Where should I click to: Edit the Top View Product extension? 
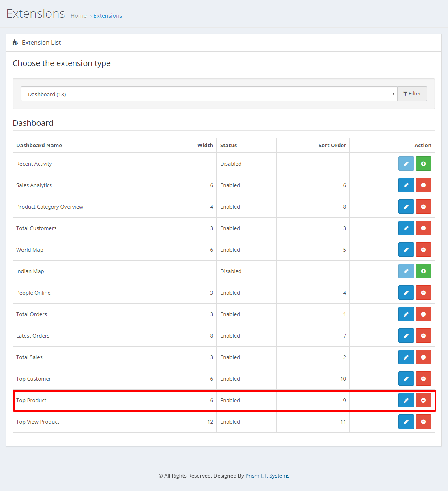tap(406, 422)
